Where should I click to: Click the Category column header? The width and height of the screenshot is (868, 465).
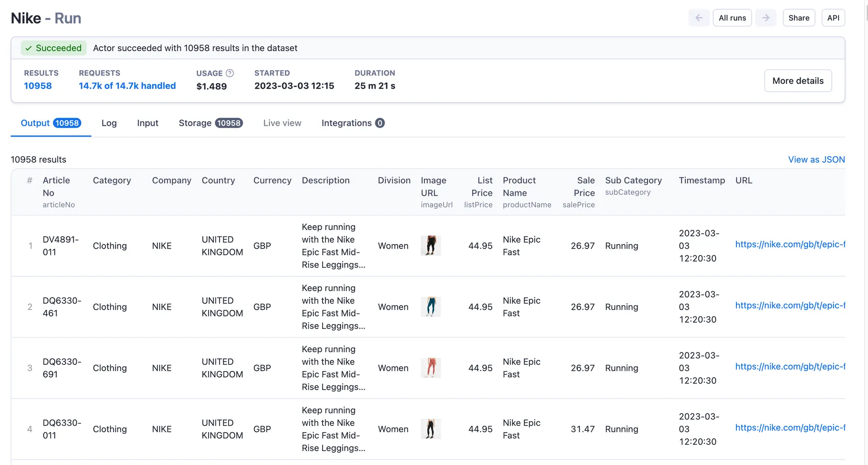(112, 181)
